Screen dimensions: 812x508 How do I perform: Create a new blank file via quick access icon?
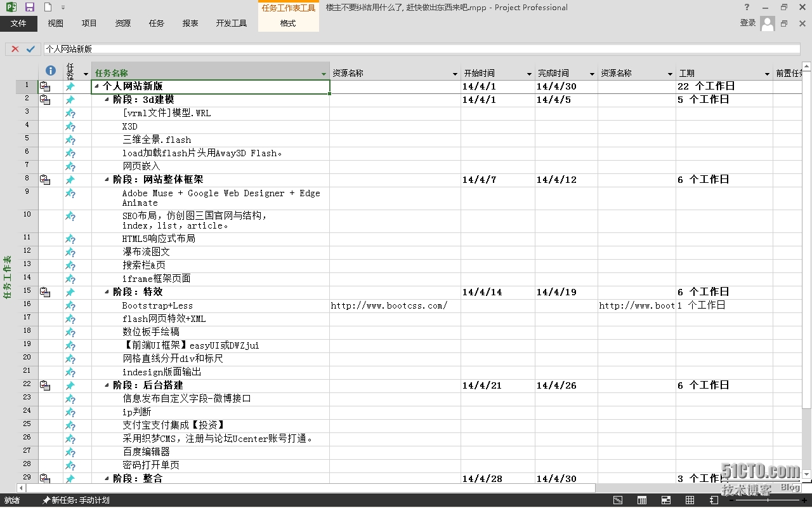click(48, 7)
